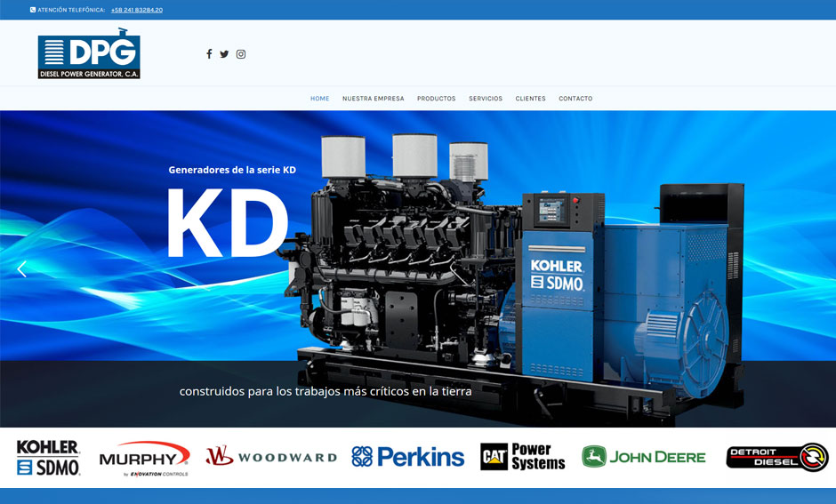Click the Woodward brand logo
This screenshot has width=836, height=504.
tap(271, 457)
